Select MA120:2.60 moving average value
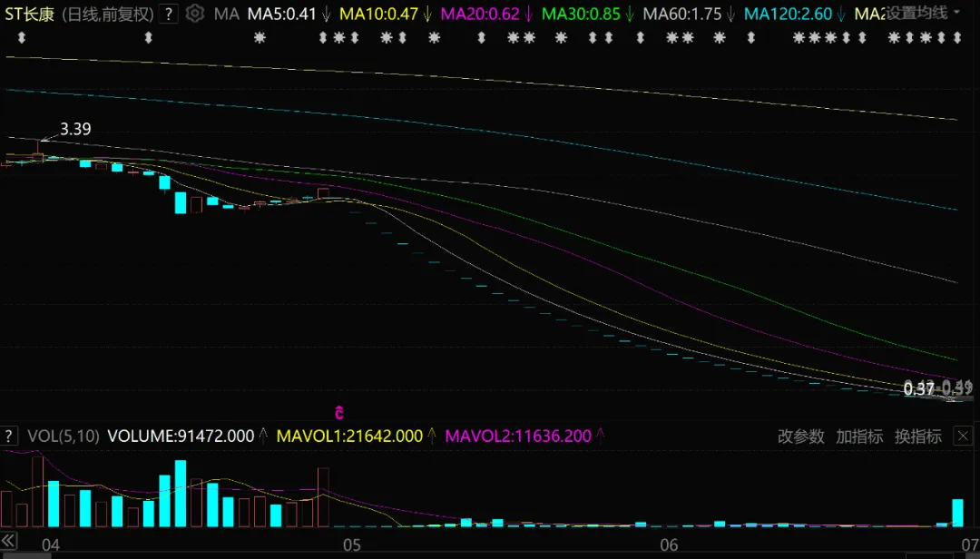This screenshot has width=980, height=559. (x=789, y=14)
